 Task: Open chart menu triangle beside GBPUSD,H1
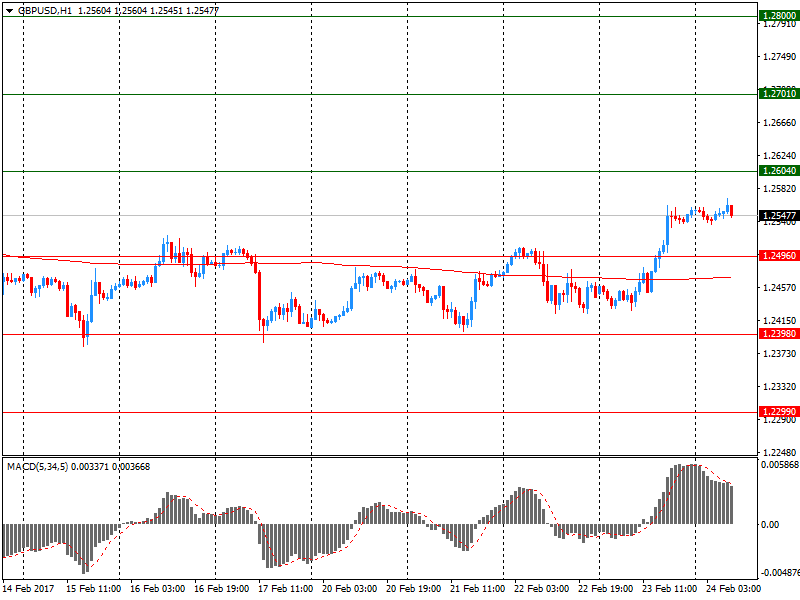tap(10, 11)
